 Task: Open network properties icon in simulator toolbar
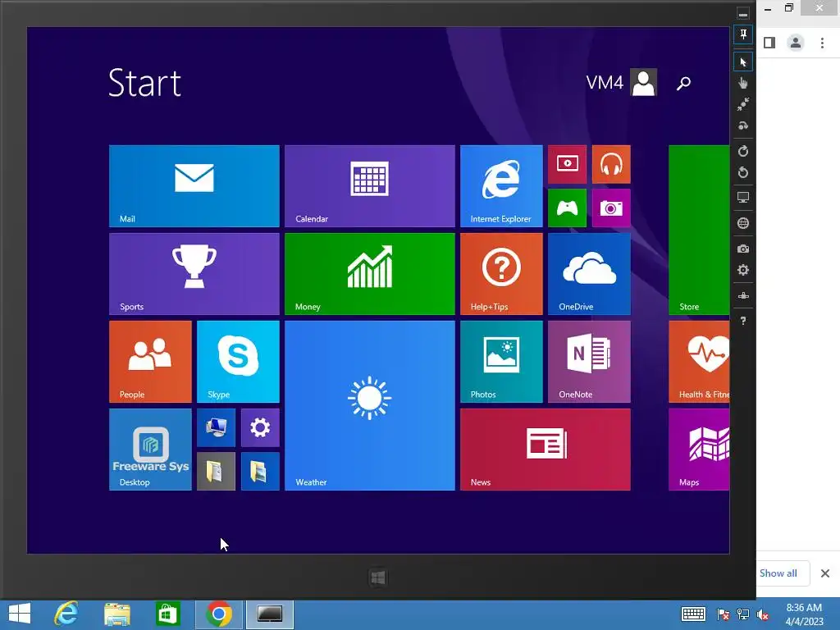tap(743, 295)
